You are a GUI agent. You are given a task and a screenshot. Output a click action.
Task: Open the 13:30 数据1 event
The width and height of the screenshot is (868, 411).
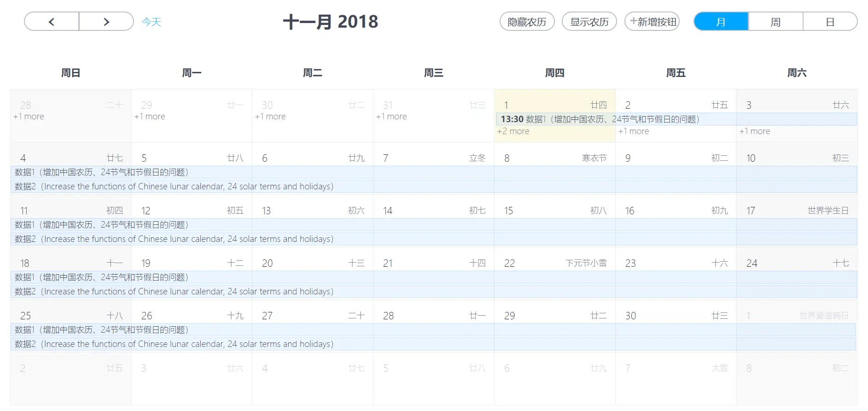pos(676,119)
